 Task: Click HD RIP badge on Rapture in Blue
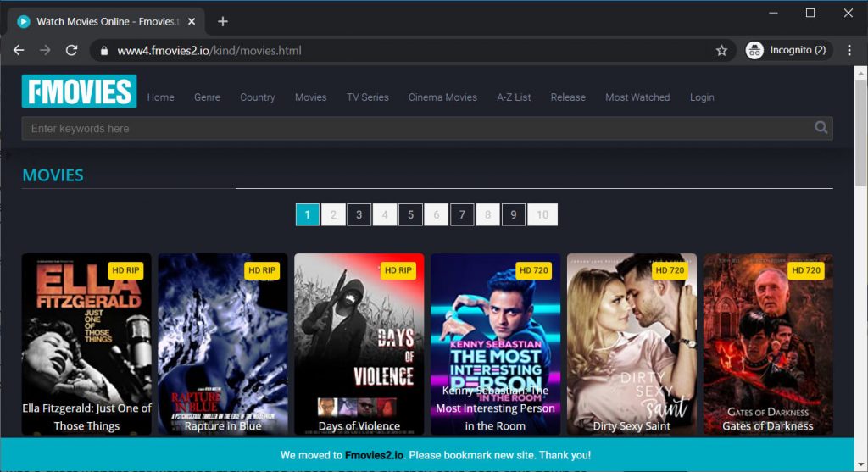pos(262,270)
